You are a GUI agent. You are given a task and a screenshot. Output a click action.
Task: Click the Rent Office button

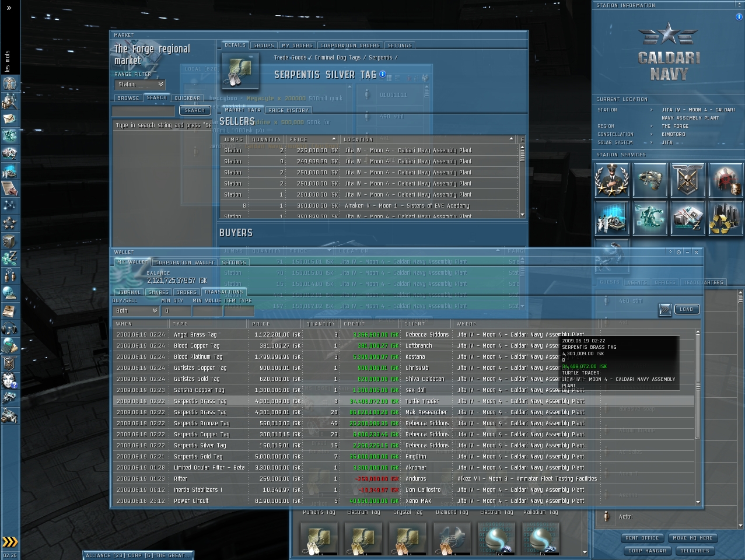click(x=642, y=538)
